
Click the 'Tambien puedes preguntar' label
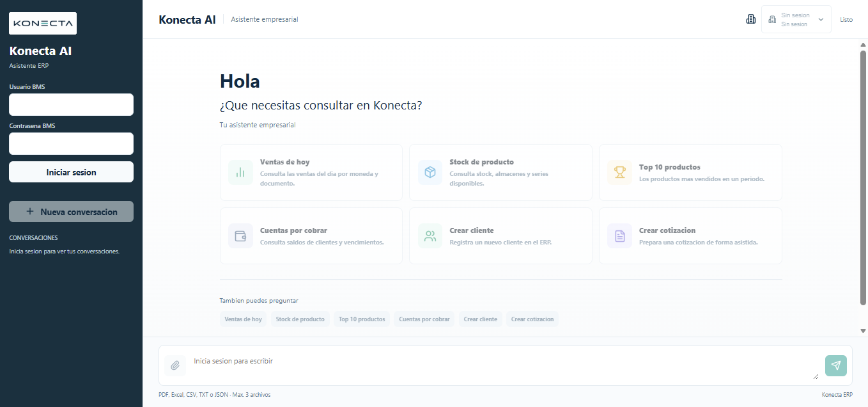[x=259, y=301]
